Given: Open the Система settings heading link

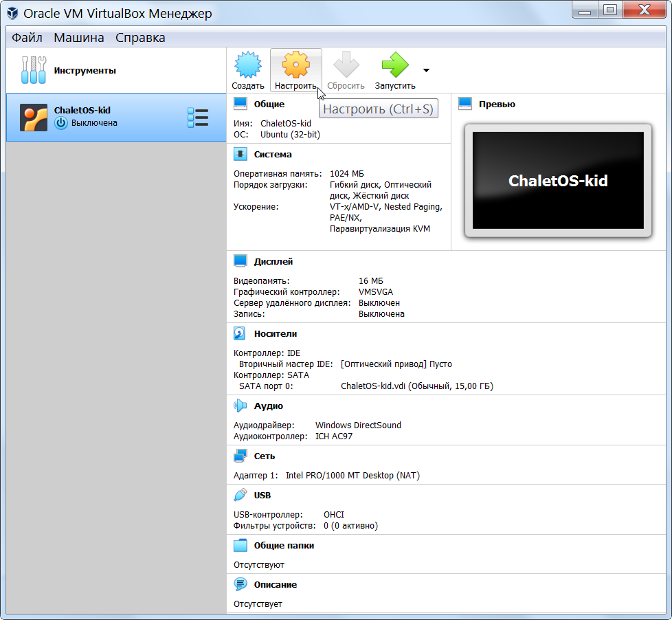Looking at the screenshot, I should point(273,155).
